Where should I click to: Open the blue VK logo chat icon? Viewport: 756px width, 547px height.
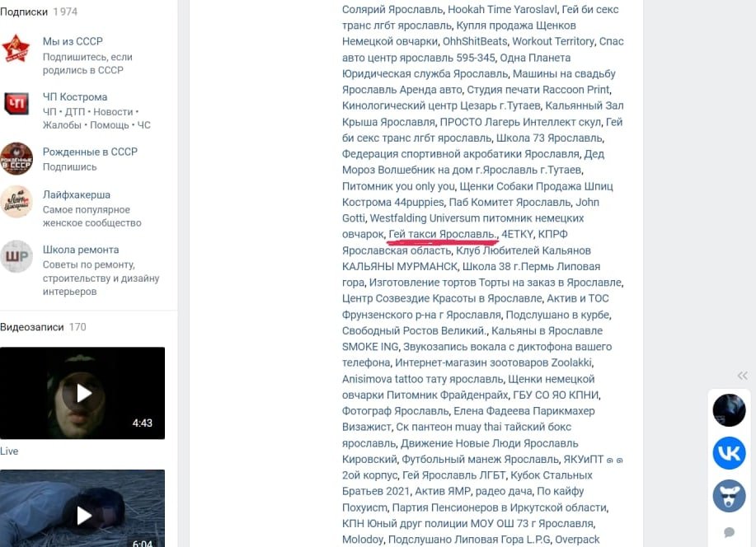click(x=729, y=453)
